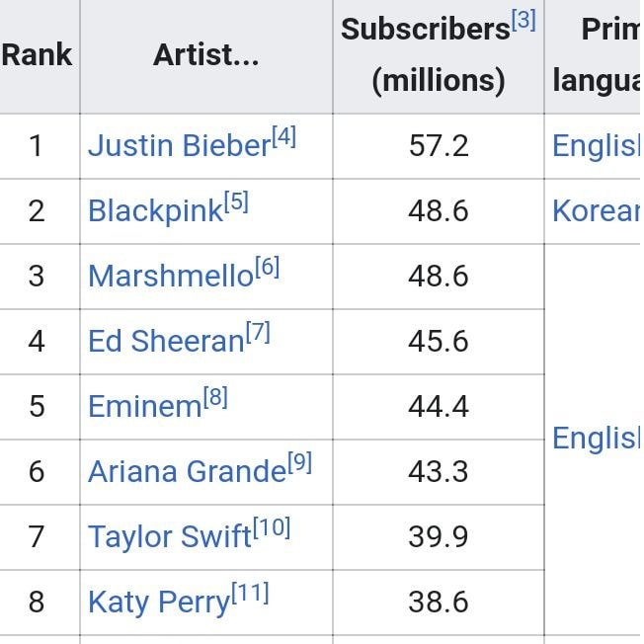Open the Marshmello artist link
This screenshot has width=644, height=644.
pos(170,277)
